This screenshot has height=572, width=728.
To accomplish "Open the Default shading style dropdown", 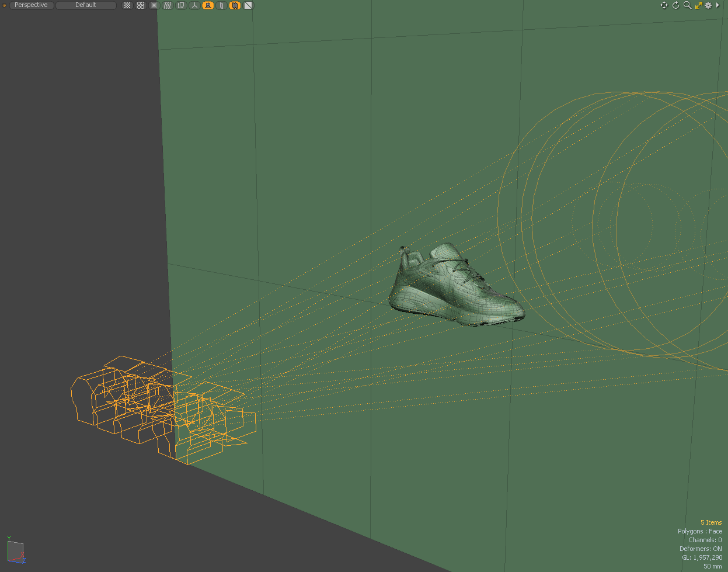I will [86, 5].
